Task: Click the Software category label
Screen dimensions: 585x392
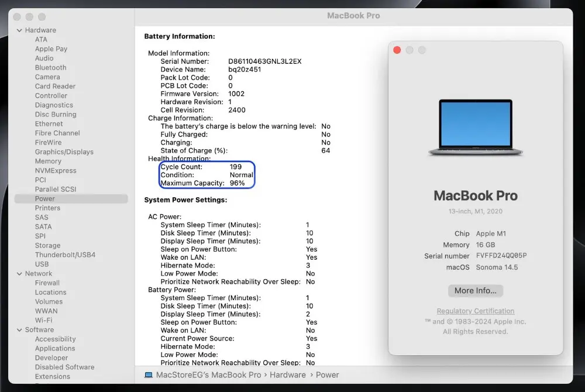Action: pos(39,330)
